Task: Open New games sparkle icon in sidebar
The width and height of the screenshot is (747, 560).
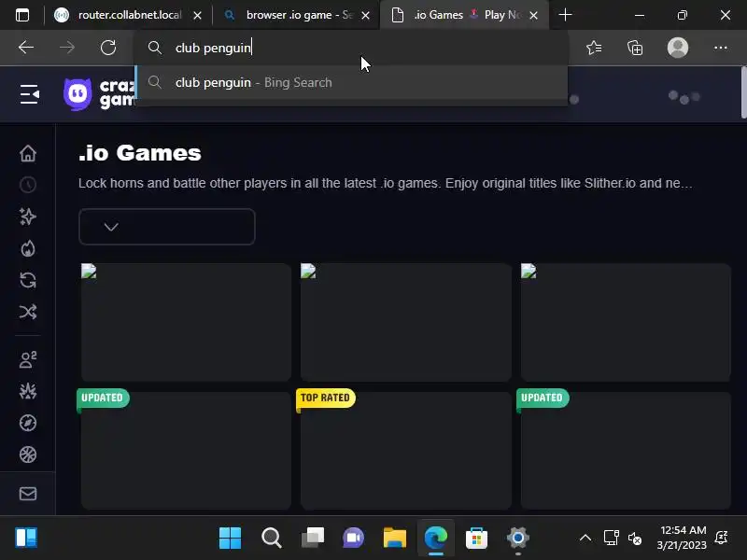Action: point(28,217)
